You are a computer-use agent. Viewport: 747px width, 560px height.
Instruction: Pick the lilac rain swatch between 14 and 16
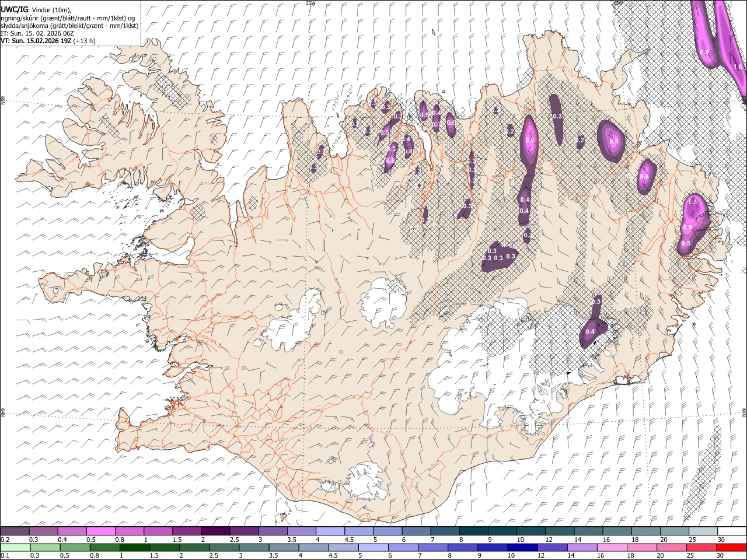(x=582, y=548)
